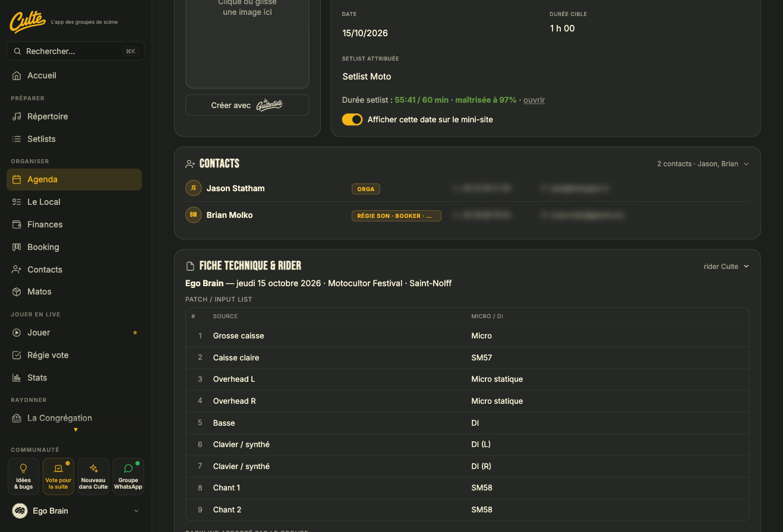783x532 pixels.
Task: Open Groupe WhatsApp tile
Action: (128, 476)
